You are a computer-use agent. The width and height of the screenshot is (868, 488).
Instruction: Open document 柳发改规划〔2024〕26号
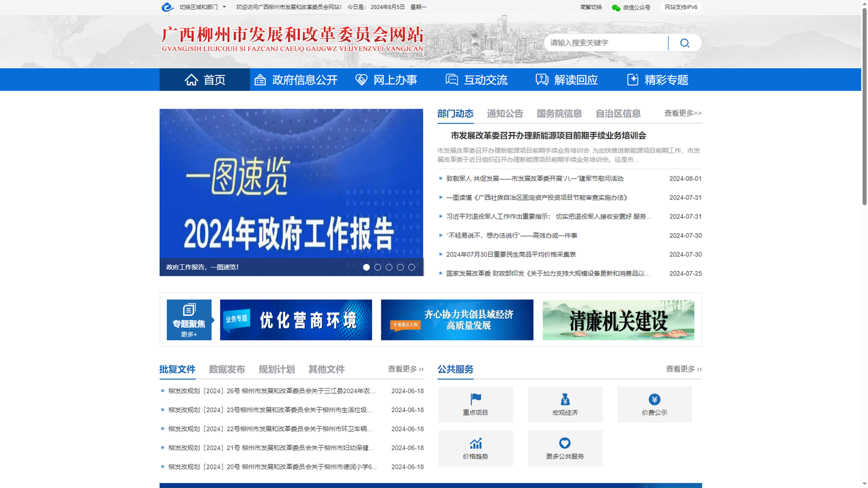(272, 391)
